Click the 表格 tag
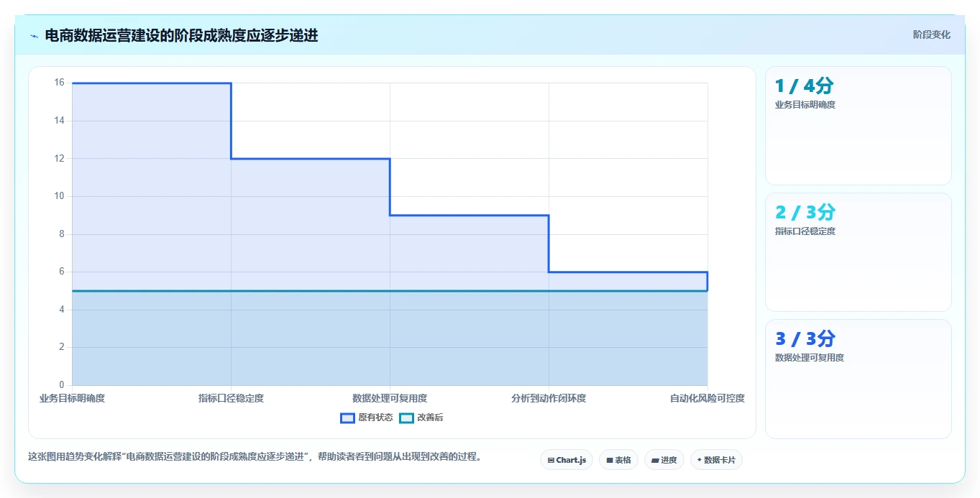The width and height of the screenshot is (980, 498). coord(618,460)
